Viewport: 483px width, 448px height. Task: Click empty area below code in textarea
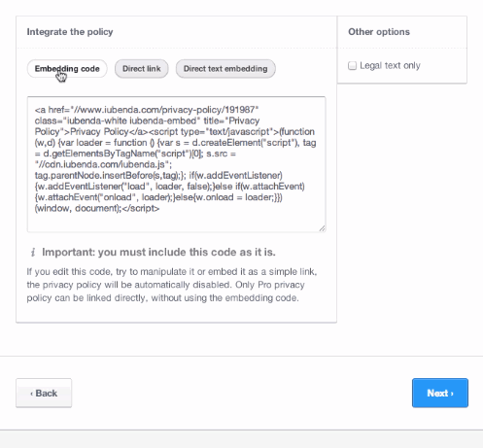coord(175,222)
